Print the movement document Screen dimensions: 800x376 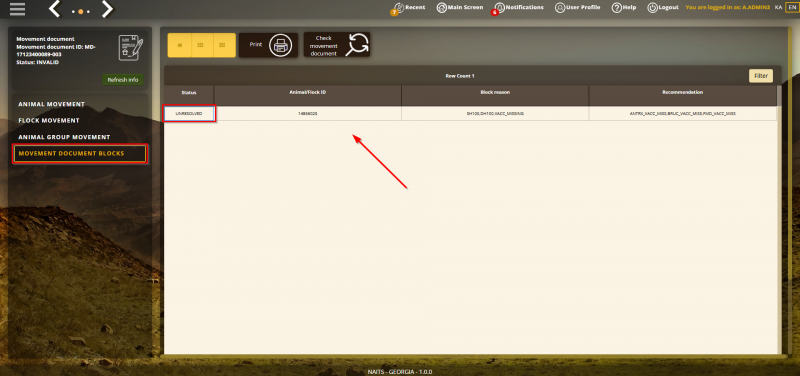tap(268, 45)
